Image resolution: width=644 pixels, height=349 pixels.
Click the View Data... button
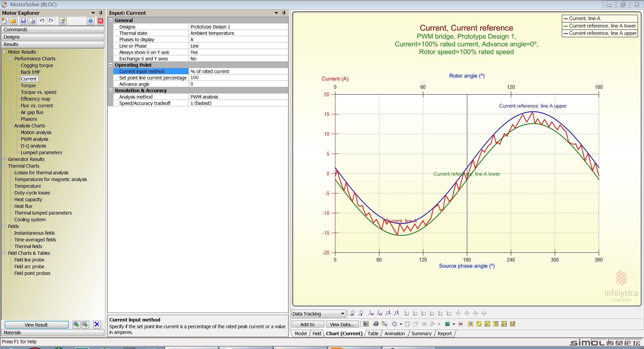(x=342, y=324)
